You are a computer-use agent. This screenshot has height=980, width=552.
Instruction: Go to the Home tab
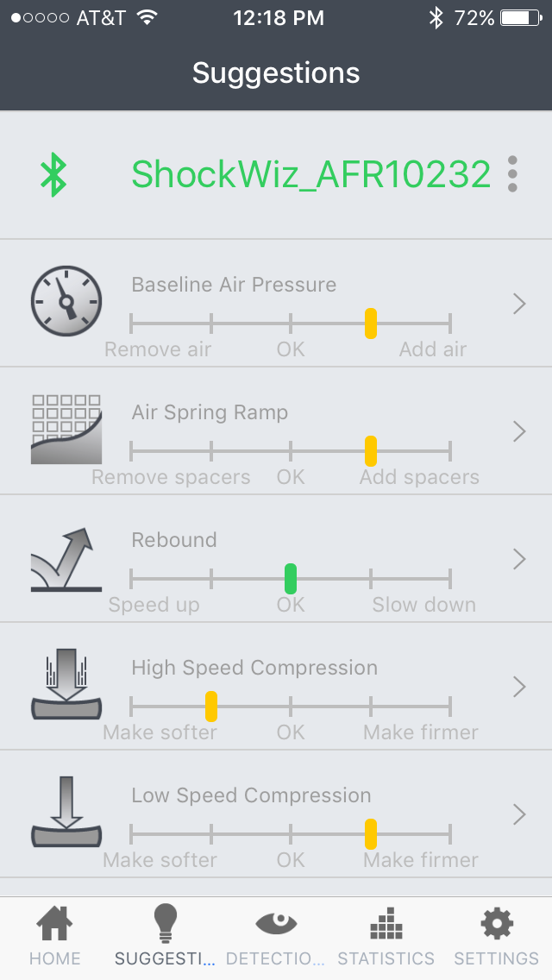coord(55,937)
